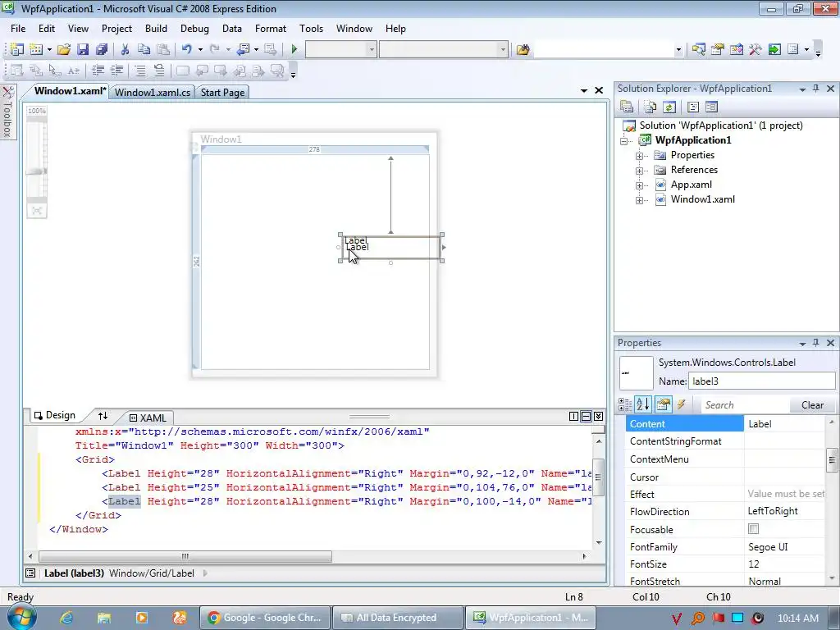Select the Design view tab
Screen dimensions: 840x630
[54, 415]
